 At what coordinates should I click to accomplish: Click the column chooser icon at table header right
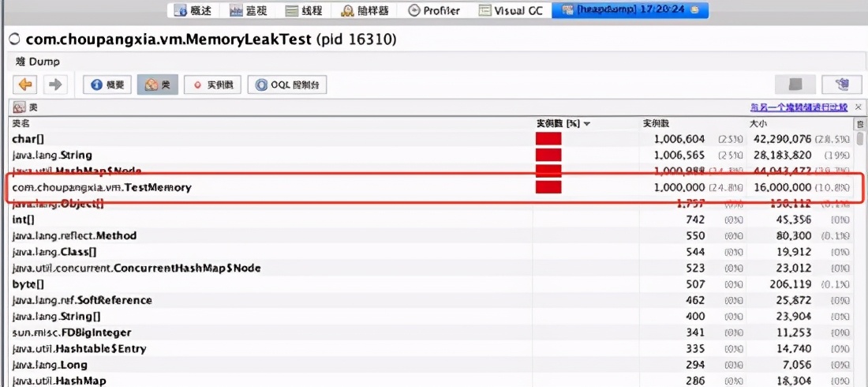point(860,124)
